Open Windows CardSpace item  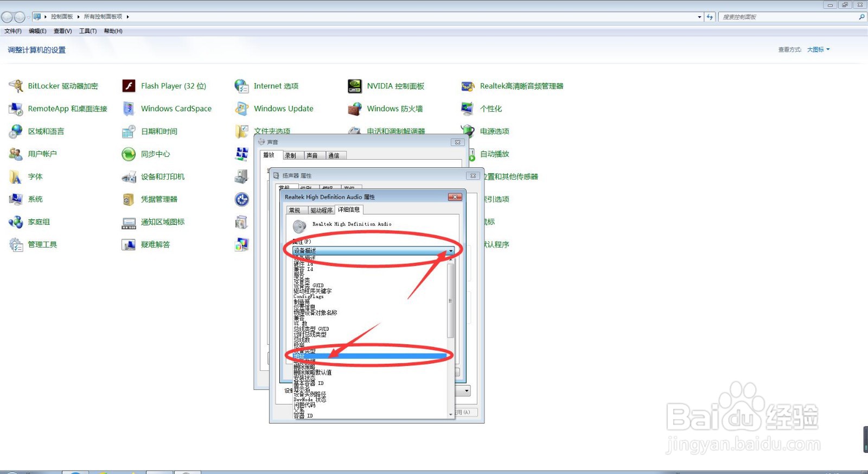tap(167, 109)
